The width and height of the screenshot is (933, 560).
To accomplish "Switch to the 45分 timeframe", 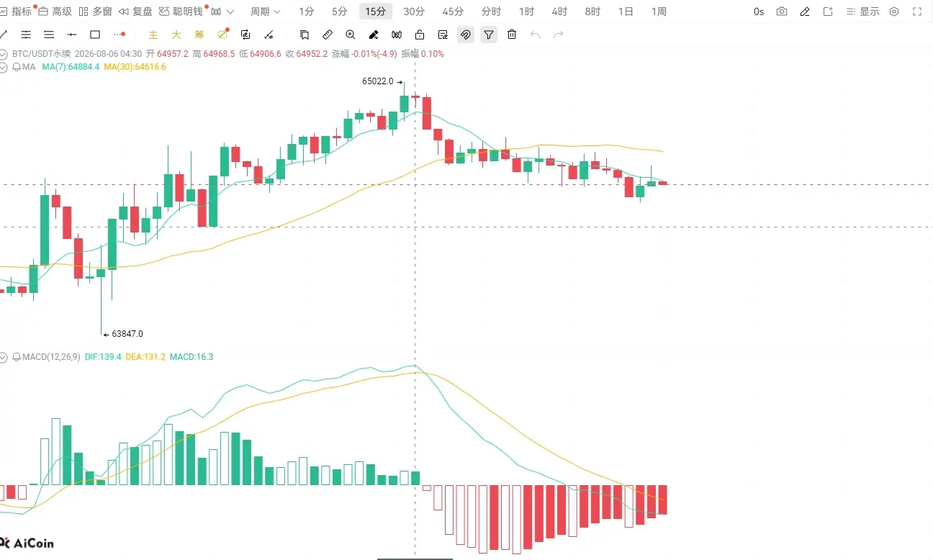I will pos(453,12).
